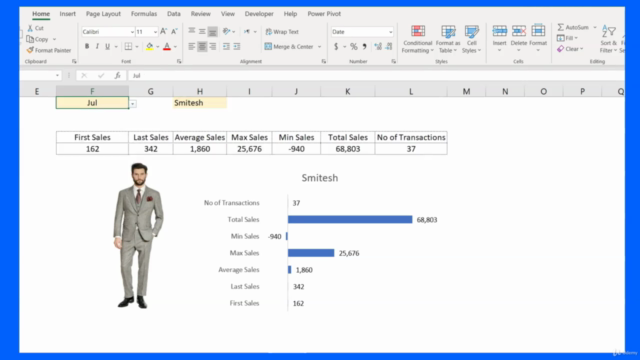Screen dimensions: 640x360
Task: Open the Calibri font name dropdown
Action: (132, 32)
